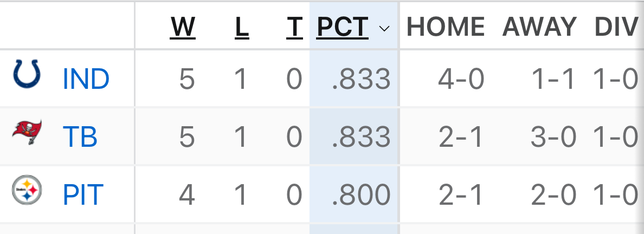Select IND's .833 win percentage cell
The height and width of the screenshot is (234, 644).
361,79
